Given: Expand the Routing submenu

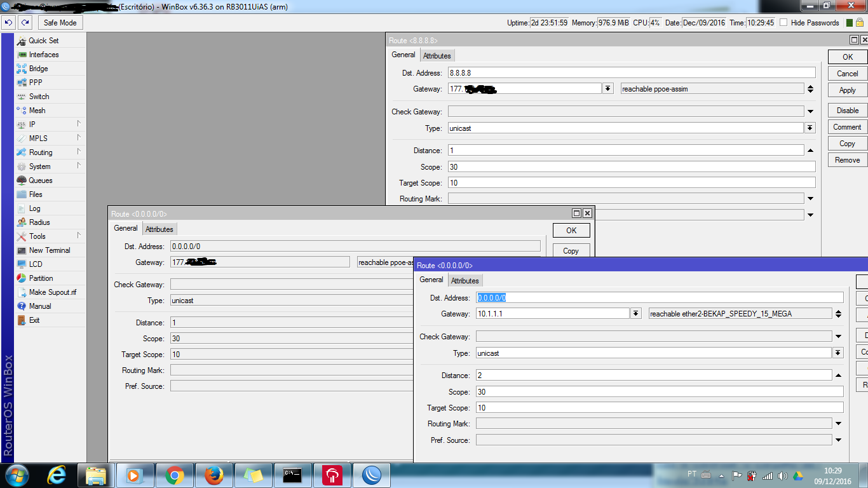Looking at the screenshot, I should pyautogui.click(x=50, y=152).
